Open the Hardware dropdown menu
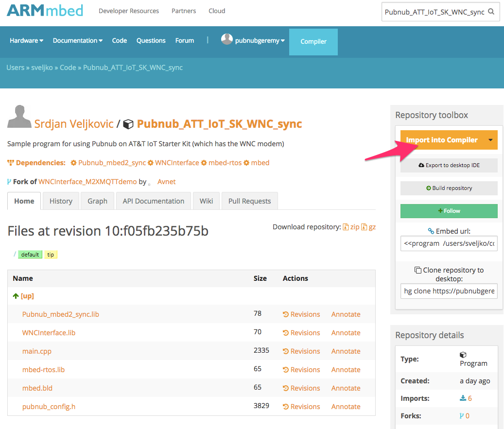Image resolution: width=504 pixels, height=429 pixels. coord(26,41)
